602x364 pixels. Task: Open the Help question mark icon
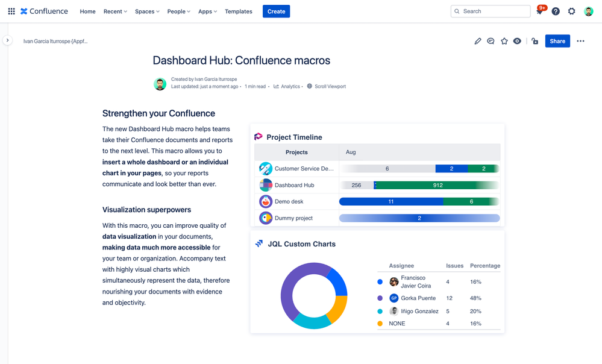pyautogui.click(x=555, y=11)
